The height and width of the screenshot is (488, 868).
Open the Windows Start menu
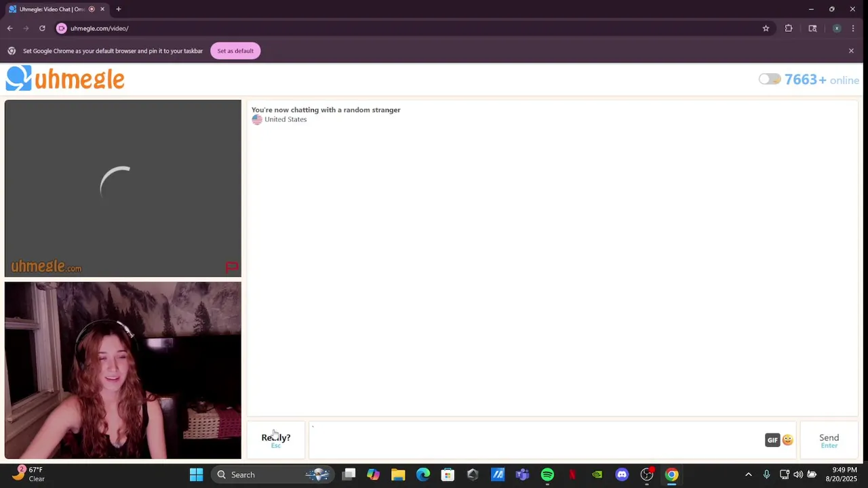point(197,474)
